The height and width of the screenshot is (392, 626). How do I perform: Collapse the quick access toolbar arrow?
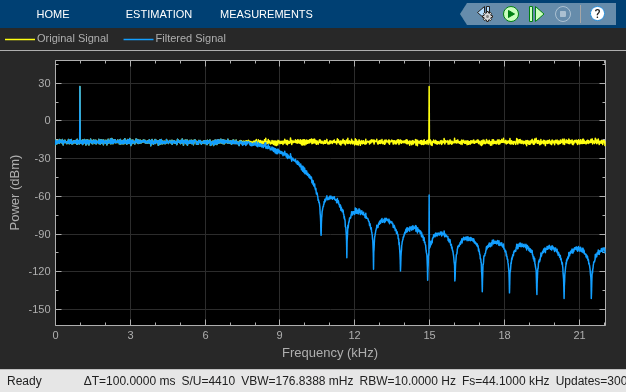tap(464, 14)
